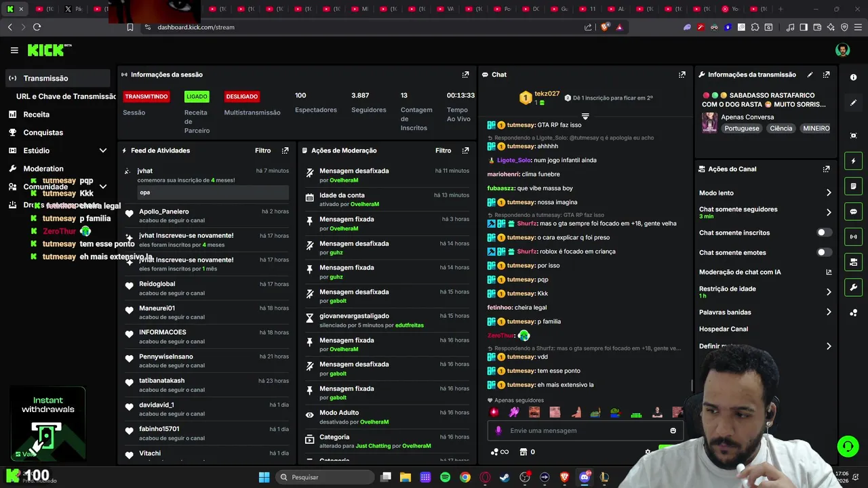The width and height of the screenshot is (868, 488).
Task: Expand the Comunidade sidebar section
Action: tap(103, 186)
